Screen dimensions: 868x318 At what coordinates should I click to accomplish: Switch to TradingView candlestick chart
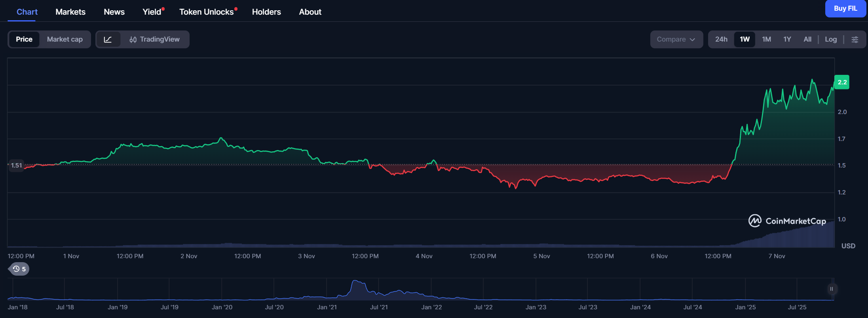pyautogui.click(x=154, y=40)
